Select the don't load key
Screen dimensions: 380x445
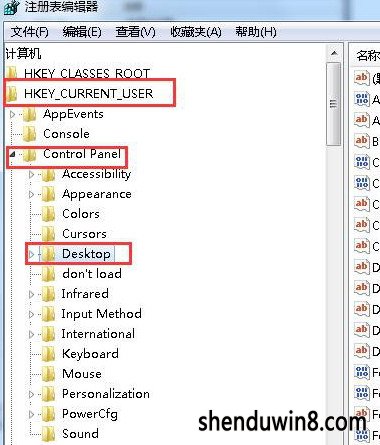(92, 274)
